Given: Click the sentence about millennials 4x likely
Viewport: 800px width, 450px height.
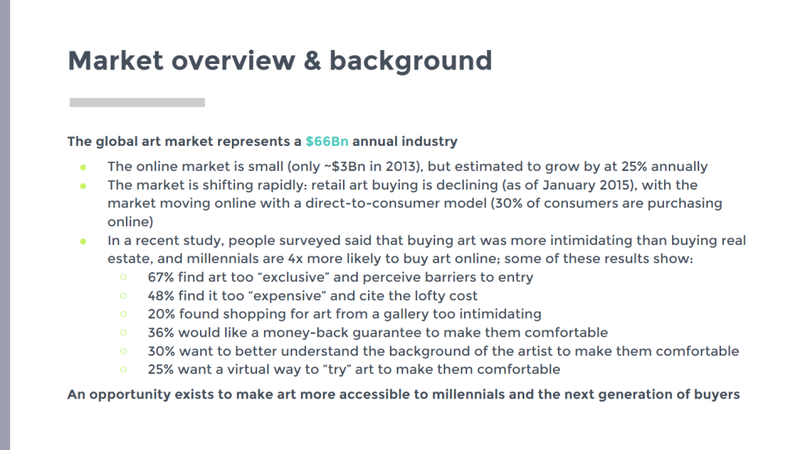Looking at the screenshot, I should (427, 249).
